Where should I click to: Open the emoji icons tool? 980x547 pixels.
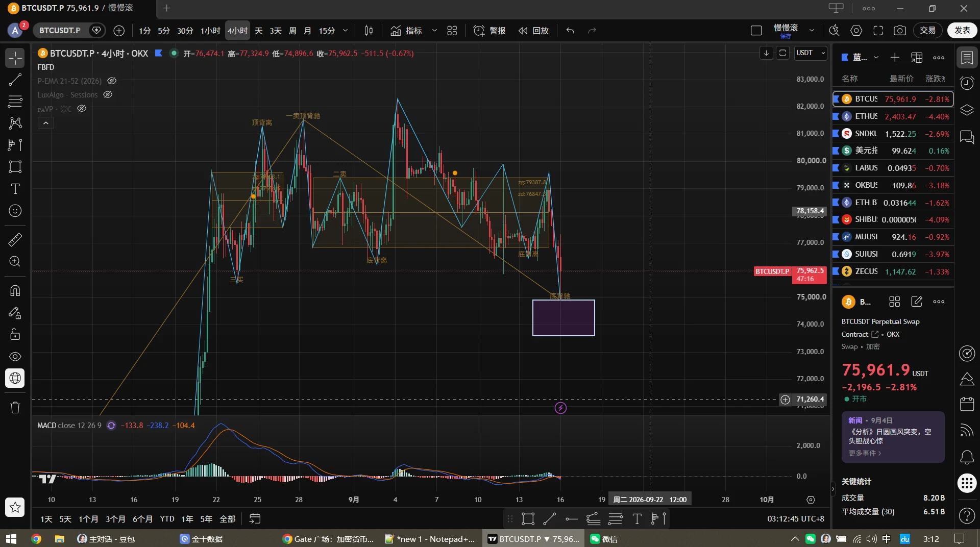tap(15, 211)
